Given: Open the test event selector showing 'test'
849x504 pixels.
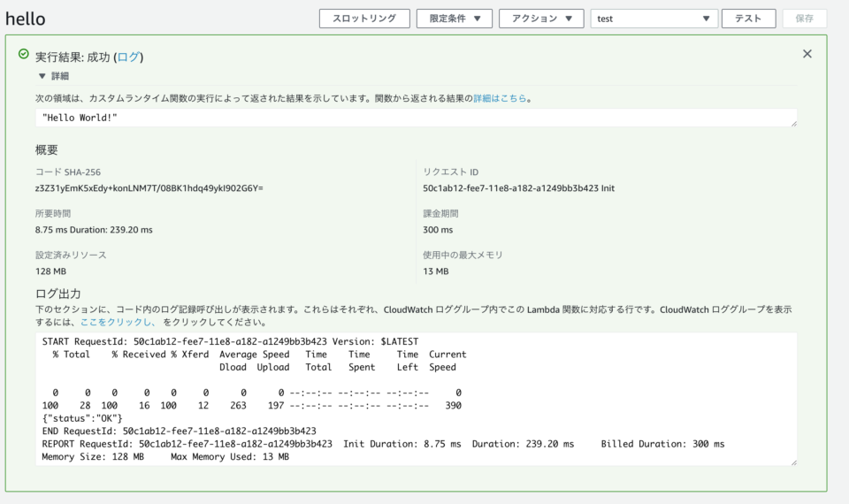Looking at the screenshot, I should click(654, 19).
